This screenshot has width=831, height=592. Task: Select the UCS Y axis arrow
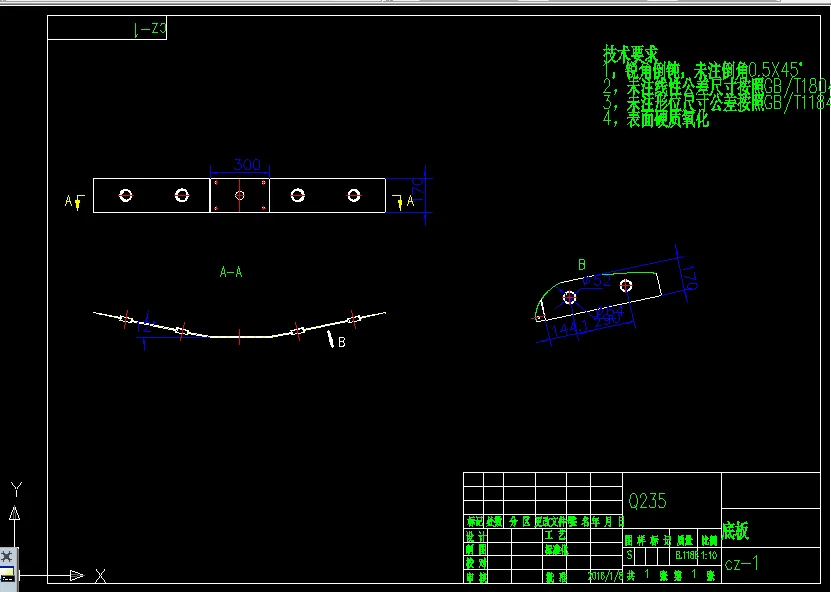(x=15, y=513)
